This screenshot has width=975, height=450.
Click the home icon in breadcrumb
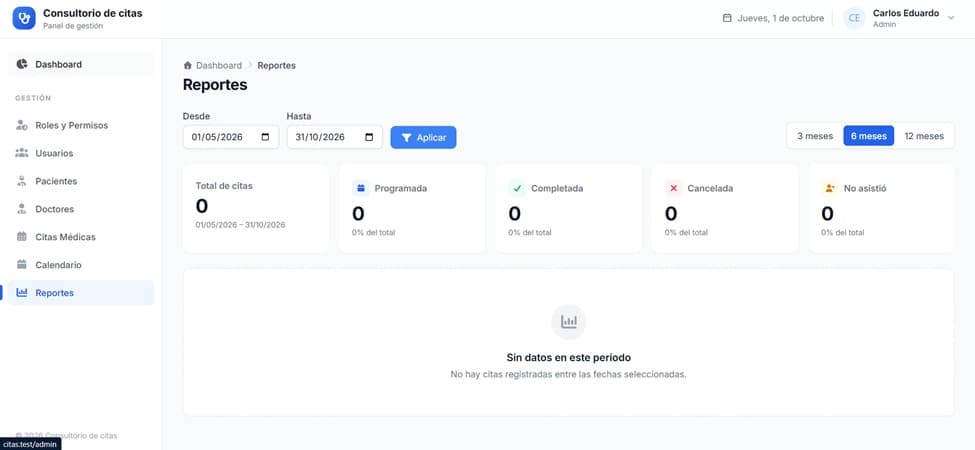pos(188,65)
